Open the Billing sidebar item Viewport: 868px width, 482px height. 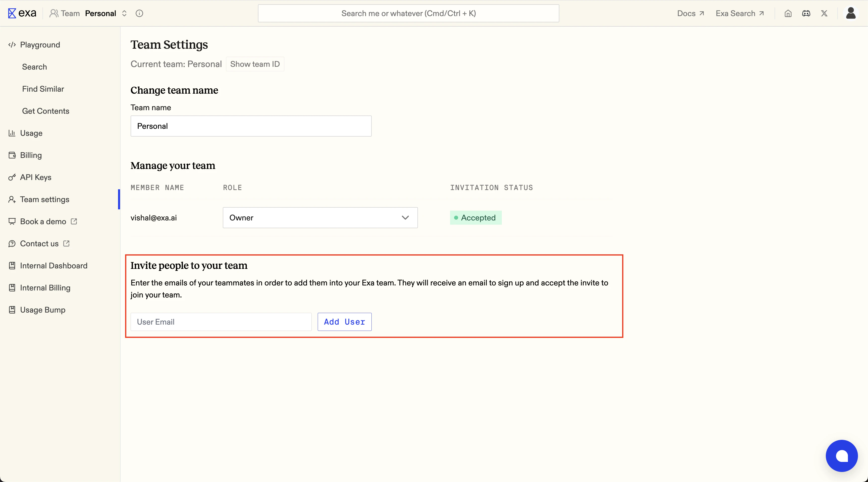click(x=31, y=155)
